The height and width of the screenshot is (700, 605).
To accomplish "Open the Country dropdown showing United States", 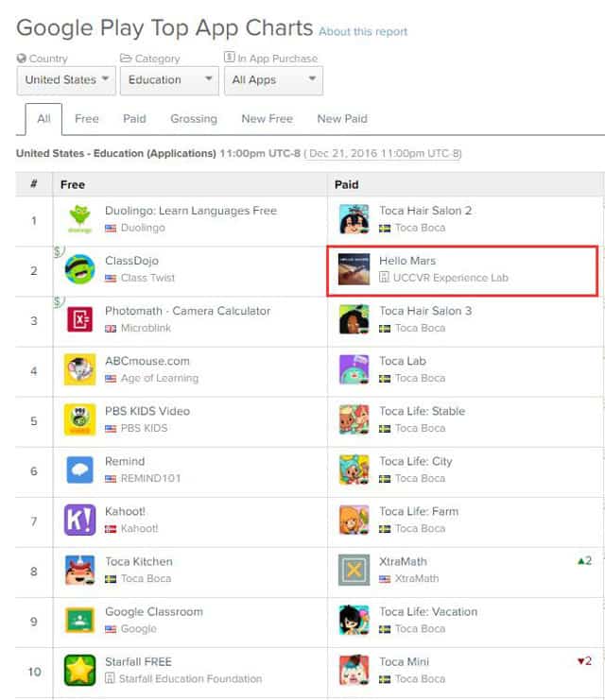I will point(66,80).
